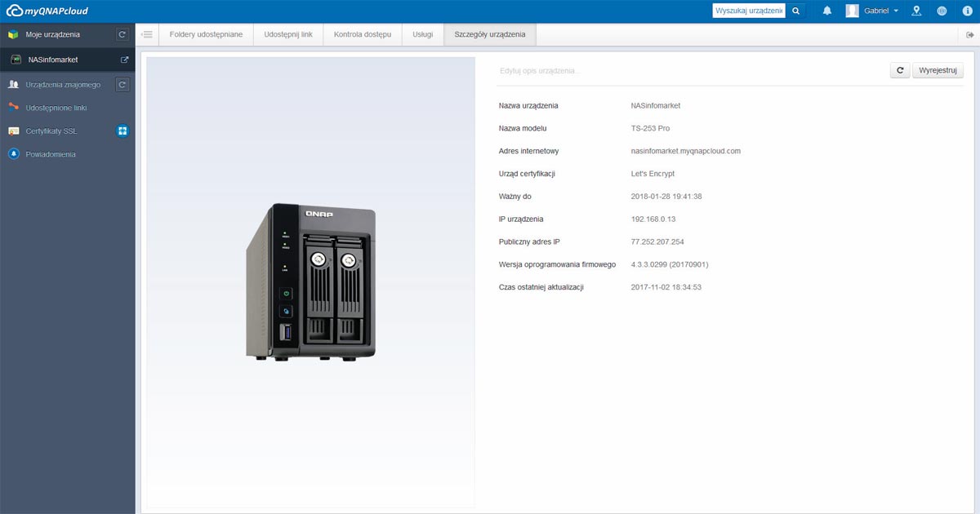
Task: Click the expiry date 2018-01-28 19:41:38
Action: tap(666, 197)
